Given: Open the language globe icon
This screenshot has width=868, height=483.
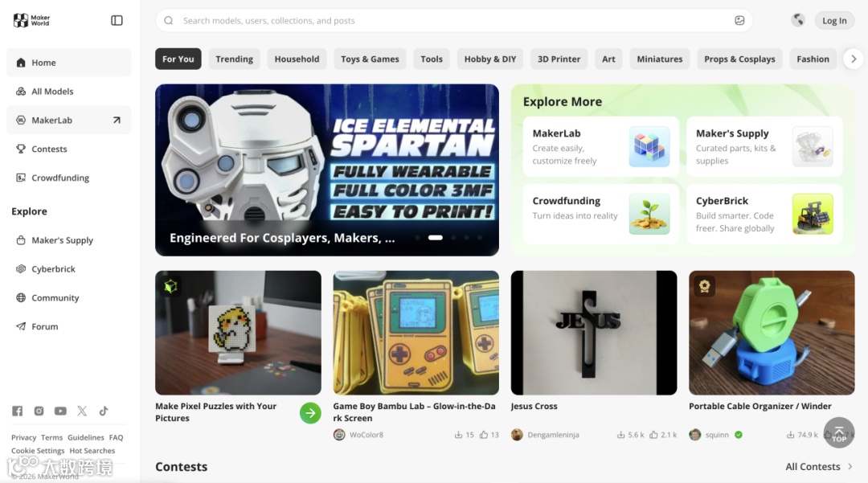Looking at the screenshot, I should (798, 20).
